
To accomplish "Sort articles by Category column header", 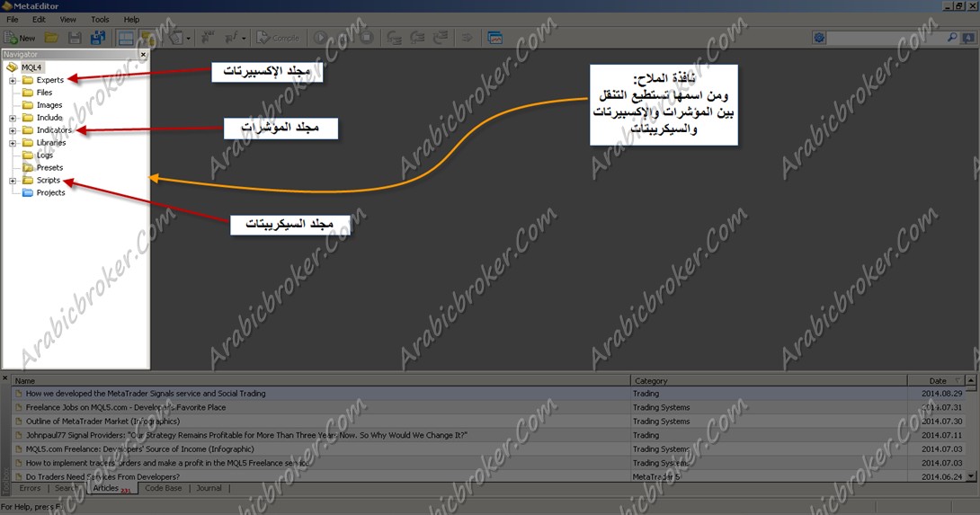I will [x=769, y=380].
